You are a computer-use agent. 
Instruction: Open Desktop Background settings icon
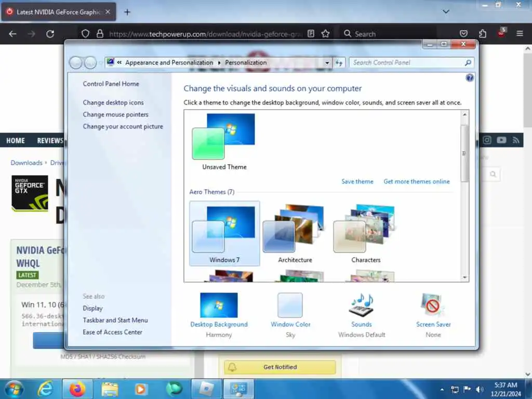[219, 305]
